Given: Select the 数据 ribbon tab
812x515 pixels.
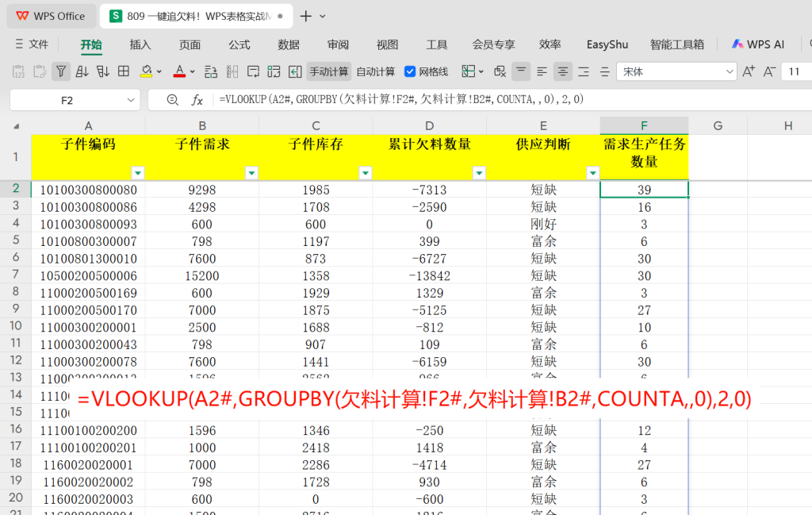Looking at the screenshot, I should pos(289,44).
